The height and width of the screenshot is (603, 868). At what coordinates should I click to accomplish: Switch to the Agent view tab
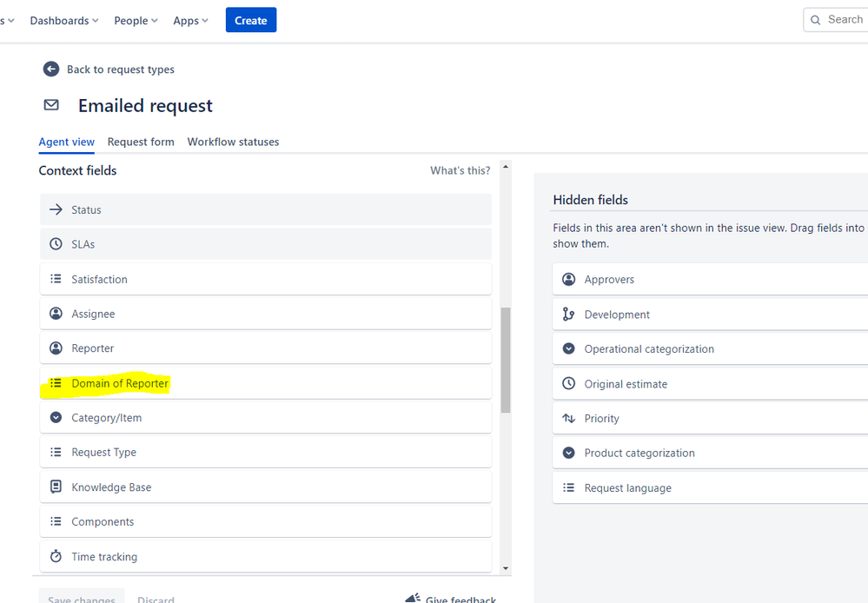tap(66, 142)
